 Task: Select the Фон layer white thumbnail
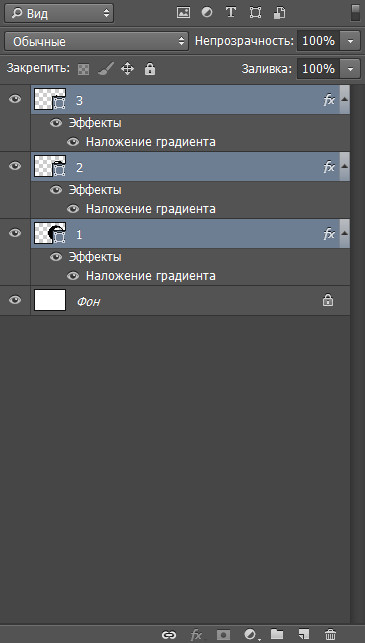tap(50, 300)
